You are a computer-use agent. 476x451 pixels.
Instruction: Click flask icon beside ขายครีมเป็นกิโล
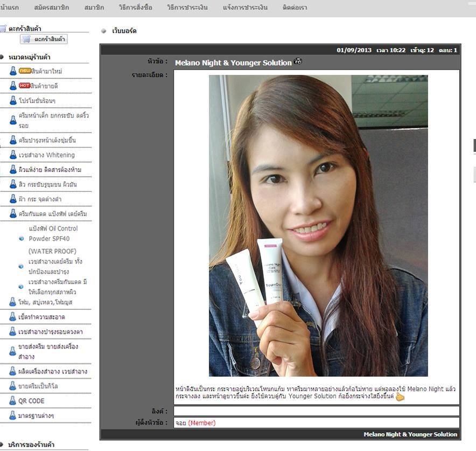12,386
